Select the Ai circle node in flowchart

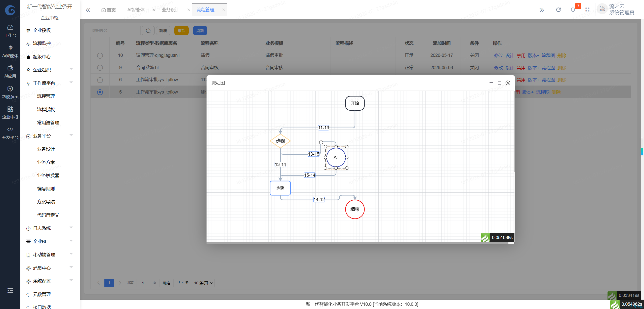pyautogui.click(x=336, y=157)
